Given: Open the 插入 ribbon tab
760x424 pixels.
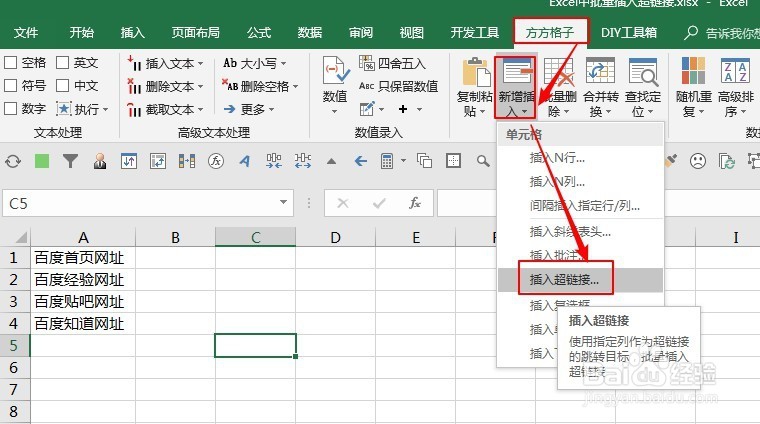Looking at the screenshot, I should coord(132,32).
